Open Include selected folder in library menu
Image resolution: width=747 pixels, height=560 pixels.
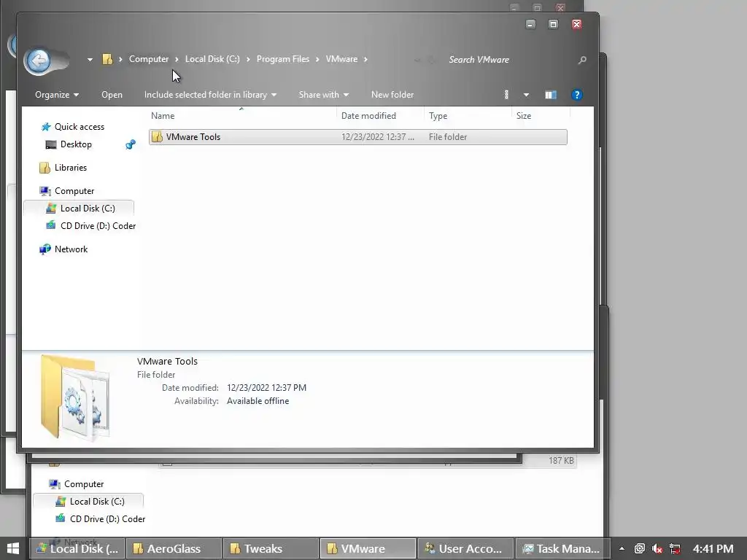211,95
